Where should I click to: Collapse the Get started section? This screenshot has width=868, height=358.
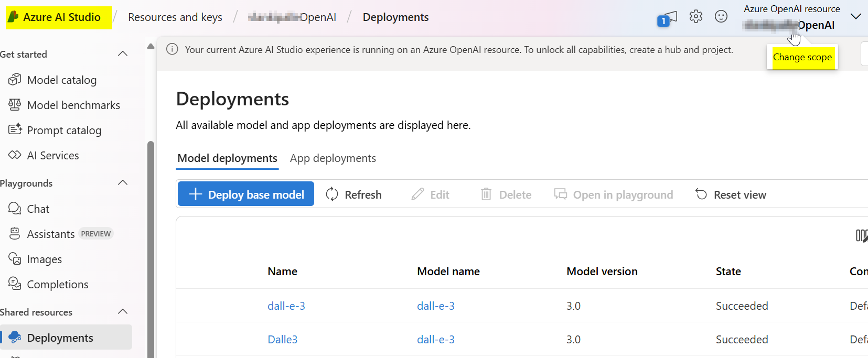(123, 54)
